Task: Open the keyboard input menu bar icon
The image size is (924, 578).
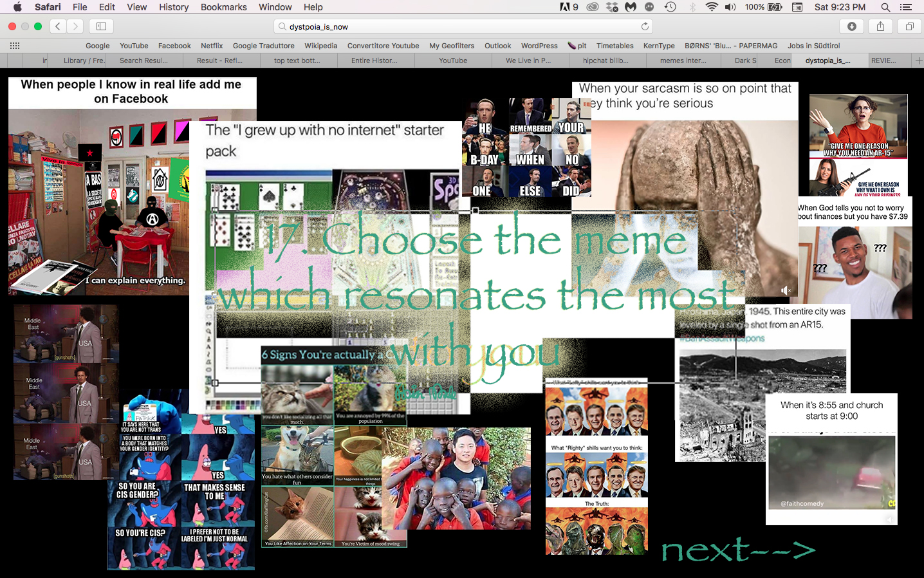Action: (x=797, y=7)
